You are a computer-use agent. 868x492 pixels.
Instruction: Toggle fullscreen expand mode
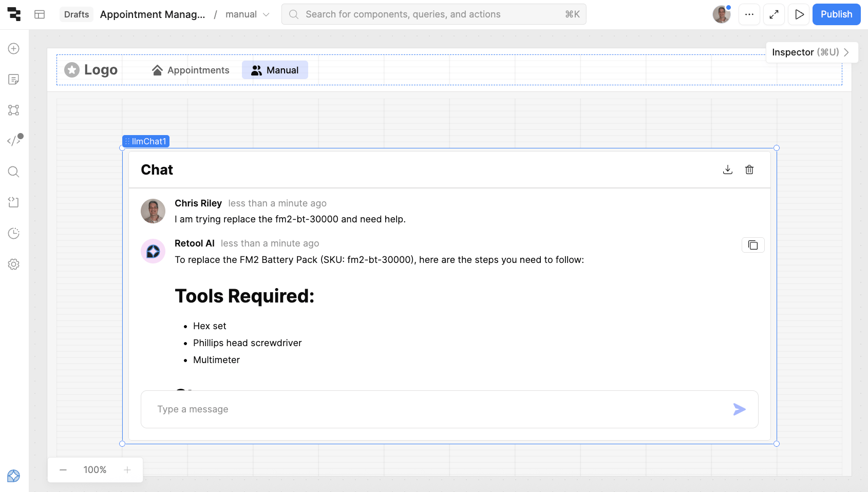pyautogui.click(x=773, y=14)
